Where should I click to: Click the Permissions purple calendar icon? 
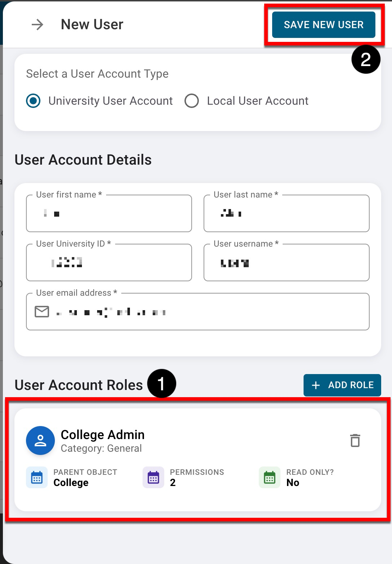153,477
